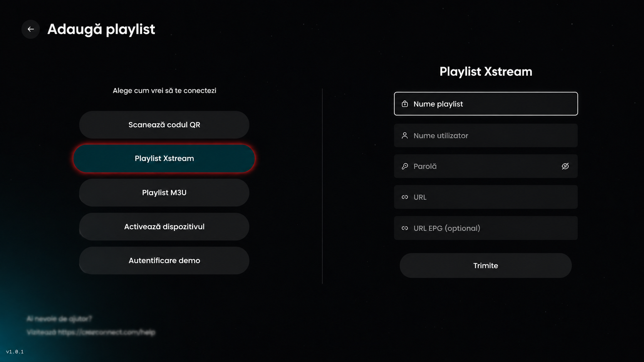Focus the Parolă input field

point(486,166)
